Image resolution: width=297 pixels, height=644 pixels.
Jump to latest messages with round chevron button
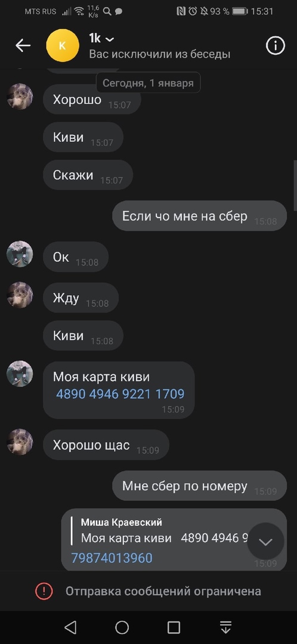[x=265, y=541]
